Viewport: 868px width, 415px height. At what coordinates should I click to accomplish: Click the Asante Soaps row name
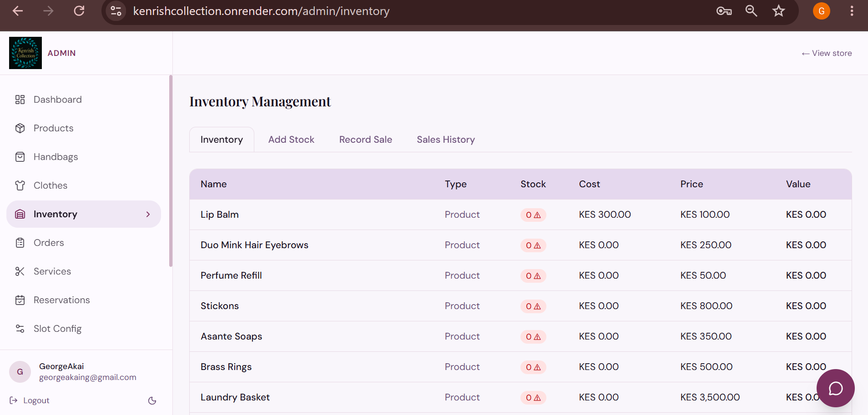point(232,336)
